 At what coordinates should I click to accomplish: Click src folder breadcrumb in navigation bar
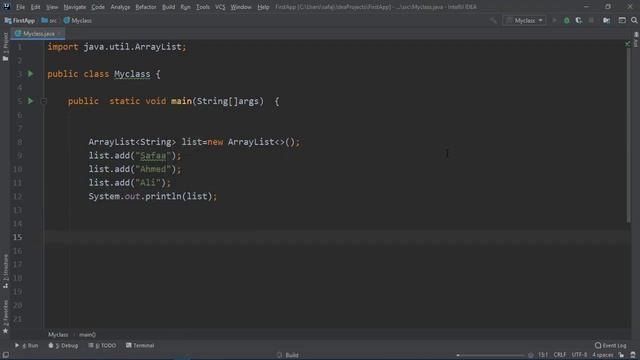click(49, 20)
